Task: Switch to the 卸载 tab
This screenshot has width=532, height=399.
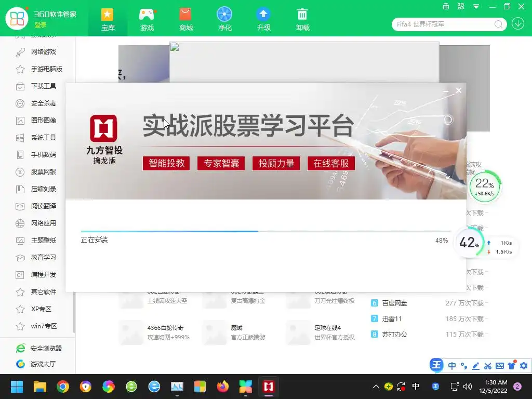Action: tap(302, 19)
